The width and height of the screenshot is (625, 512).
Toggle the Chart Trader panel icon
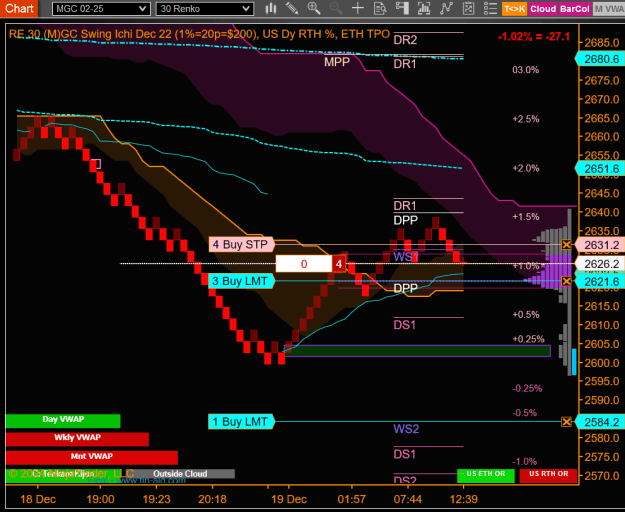click(402, 8)
